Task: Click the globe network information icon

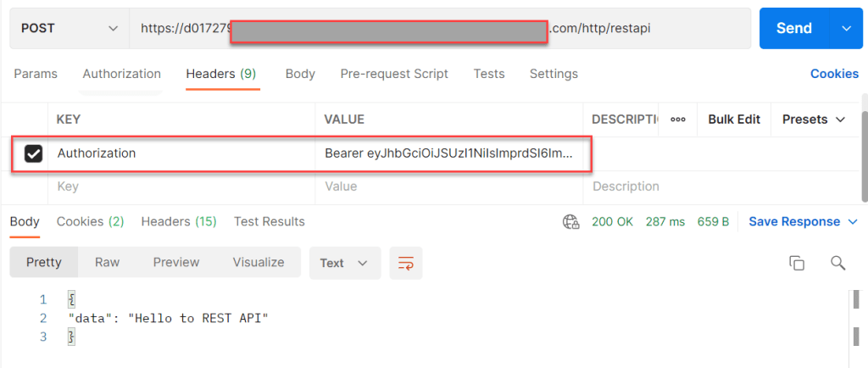Action: (570, 222)
